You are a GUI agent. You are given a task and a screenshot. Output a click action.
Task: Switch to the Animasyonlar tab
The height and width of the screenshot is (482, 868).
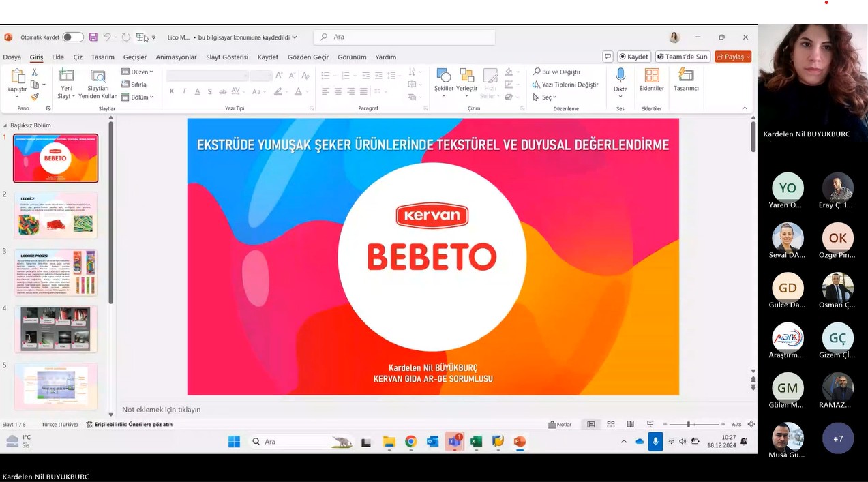tap(176, 57)
